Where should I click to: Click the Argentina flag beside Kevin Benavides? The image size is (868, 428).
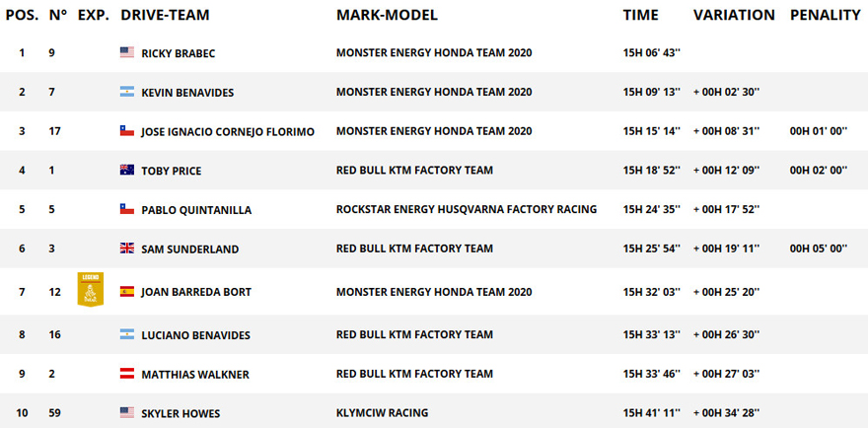[127, 92]
